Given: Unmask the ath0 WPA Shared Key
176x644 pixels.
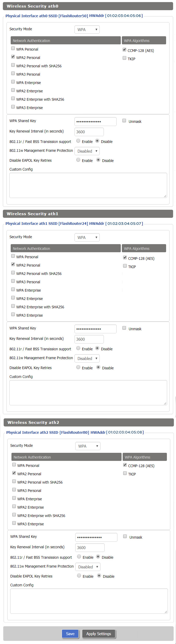Looking at the screenshot, I should (x=124, y=121).
